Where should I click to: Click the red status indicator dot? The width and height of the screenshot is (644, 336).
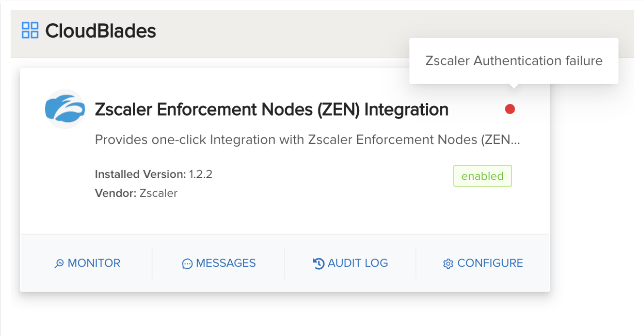pos(510,109)
